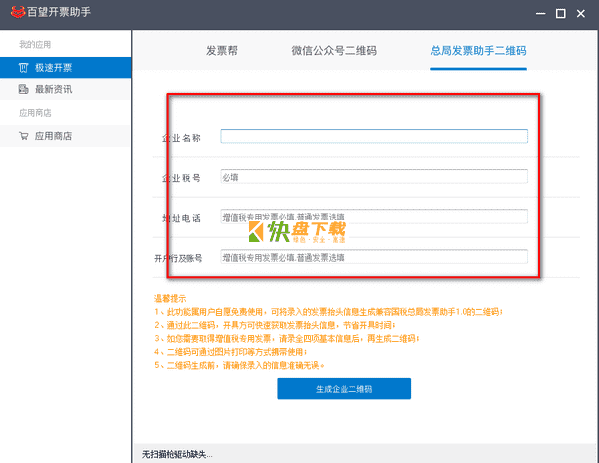Click the 我的应用 section label
The height and width of the screenshot is (463, 599).
click(x=35, y=45)
